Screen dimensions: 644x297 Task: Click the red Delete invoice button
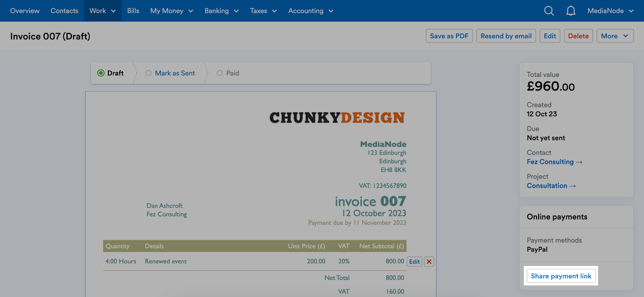pos(578,36)
